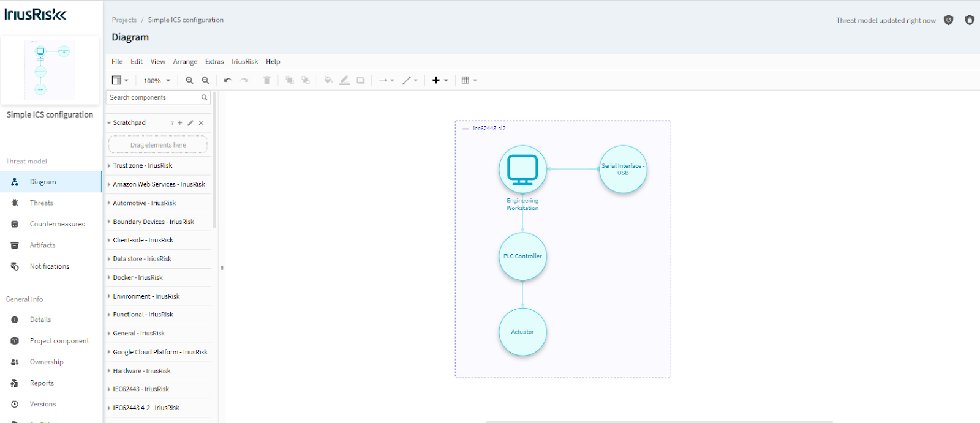The image size is (980, 423).
Task: Expand Amazon Web Services - IriusRisk category
Action: pyautogui.click(x=159, y=184)
